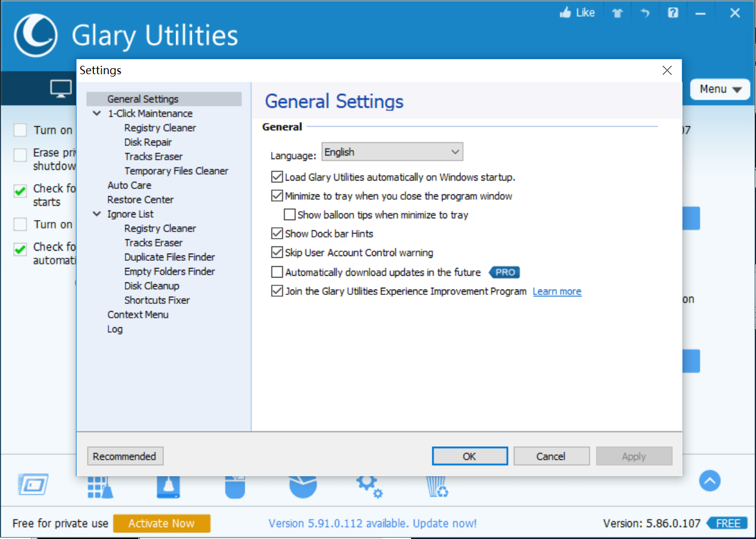Collapse the 1-Click Maintenance tree section
The width and height of the screenshot is (756, 539).
pyautogui.click(x=97, y=113)
